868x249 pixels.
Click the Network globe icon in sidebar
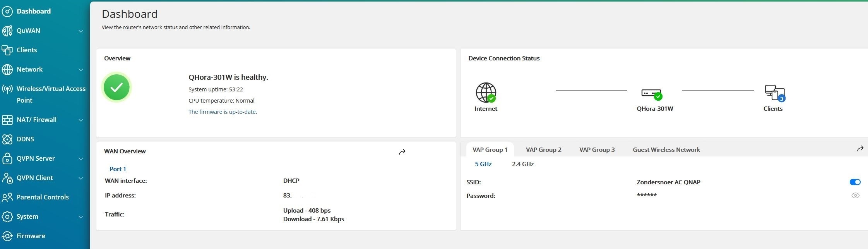point(7,69)
